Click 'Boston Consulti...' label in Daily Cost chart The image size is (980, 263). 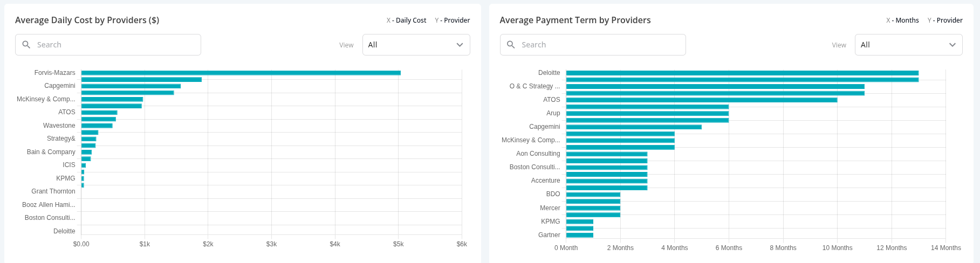click(50, 218)
